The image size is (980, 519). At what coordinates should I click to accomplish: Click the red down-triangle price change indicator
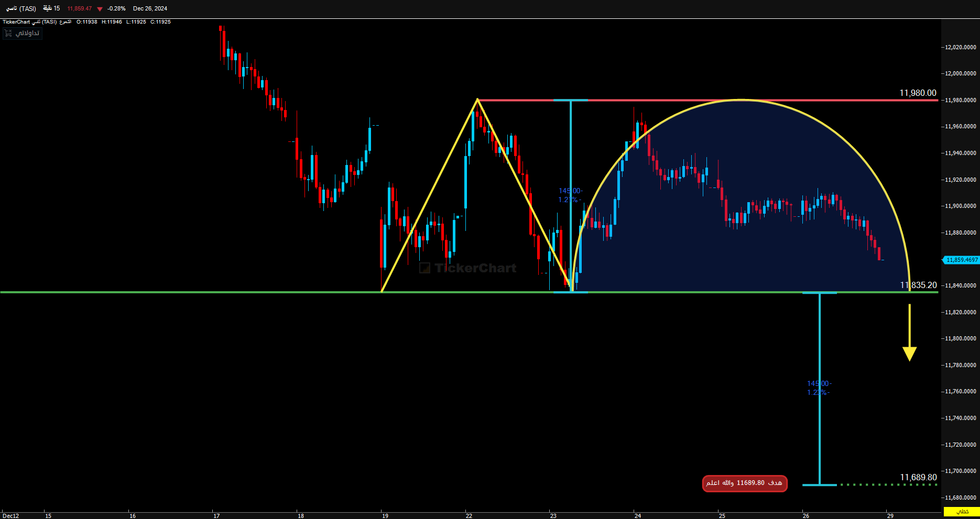click(x=100, y=9)
